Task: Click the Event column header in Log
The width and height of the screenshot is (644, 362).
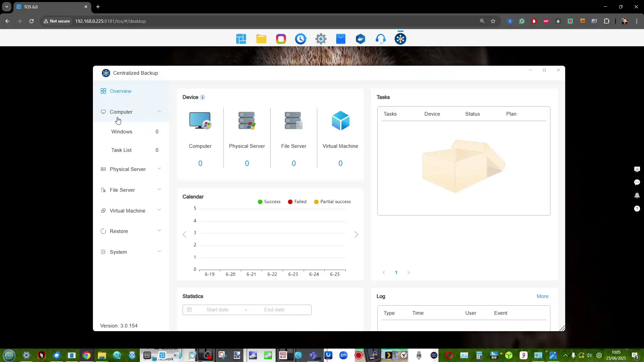Action: [x=500, y=313]
